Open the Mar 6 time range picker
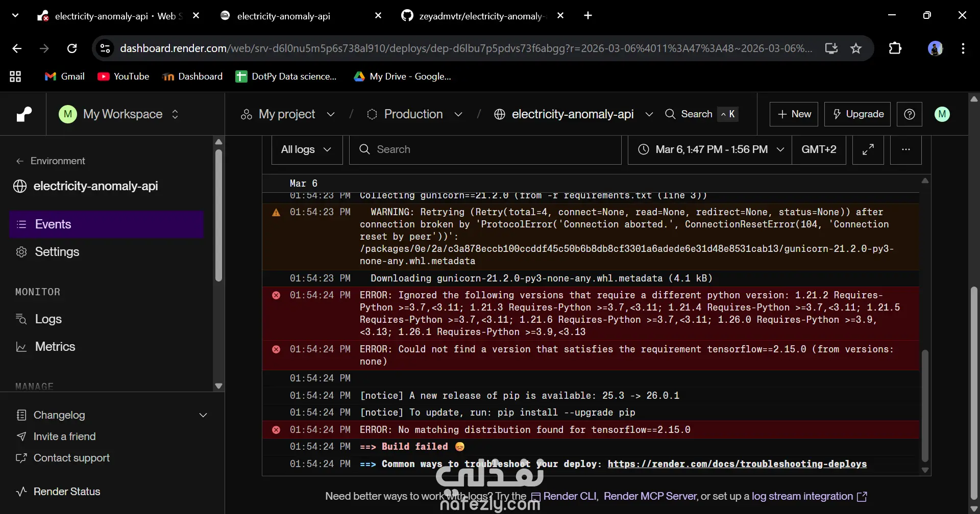 (710, 149)
